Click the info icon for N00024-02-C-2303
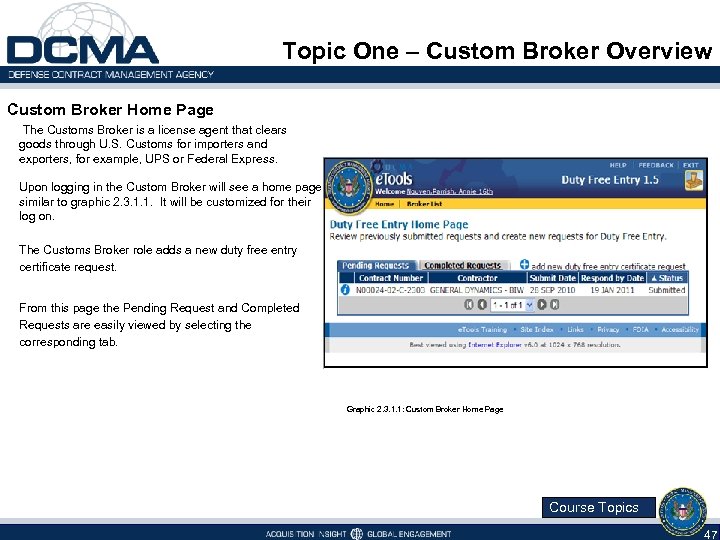Image resolution: width=720 pixels, height=540 pixels. [346, 290]
